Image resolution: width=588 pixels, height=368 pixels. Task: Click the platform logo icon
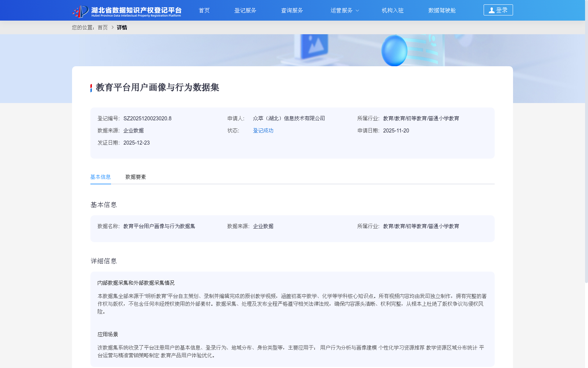[81, 11]
